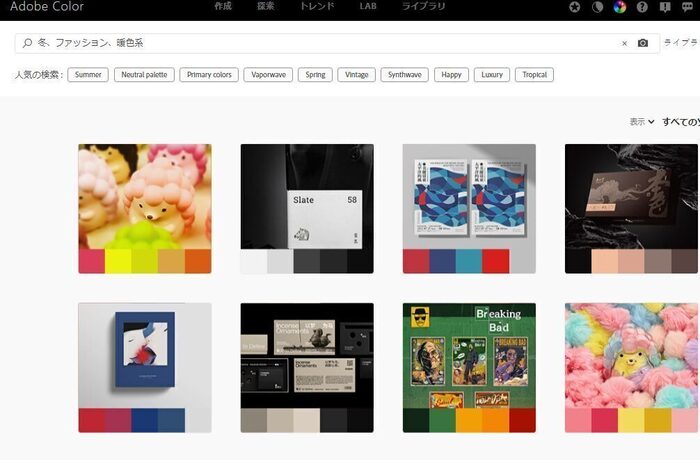This screenshot has height=460, width=700.
Task: Go to the LAB tab
Action: (x=368, y=6)
